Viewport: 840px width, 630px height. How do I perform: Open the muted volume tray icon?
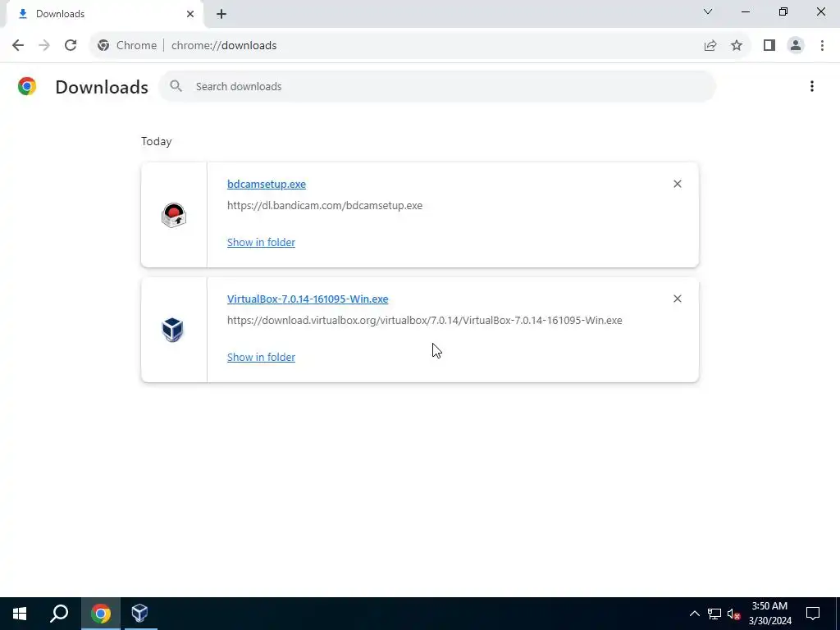[734, 614]
